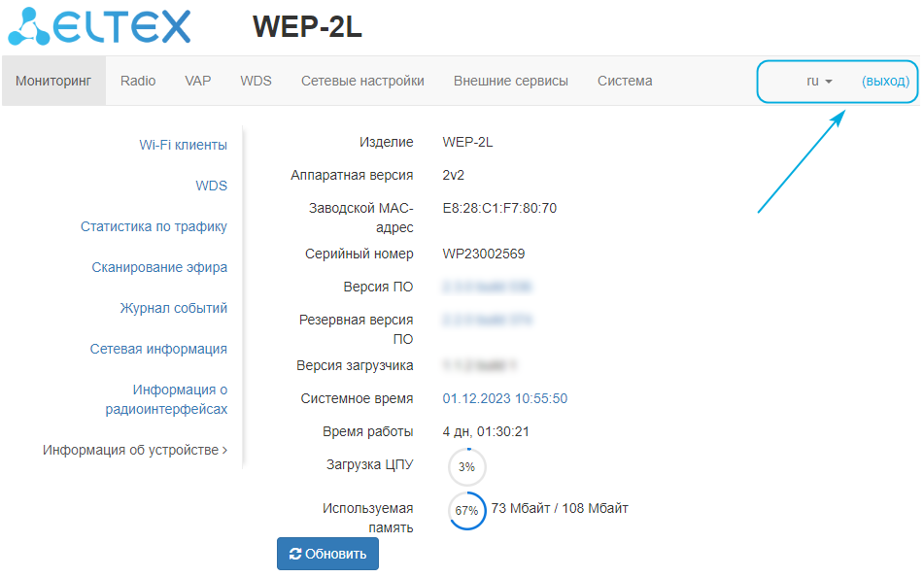The height and width of the screenshot is (577, 924).
Task: Click system time 01.12.2023 10:55:50 link
Action: tap(505, 398)
